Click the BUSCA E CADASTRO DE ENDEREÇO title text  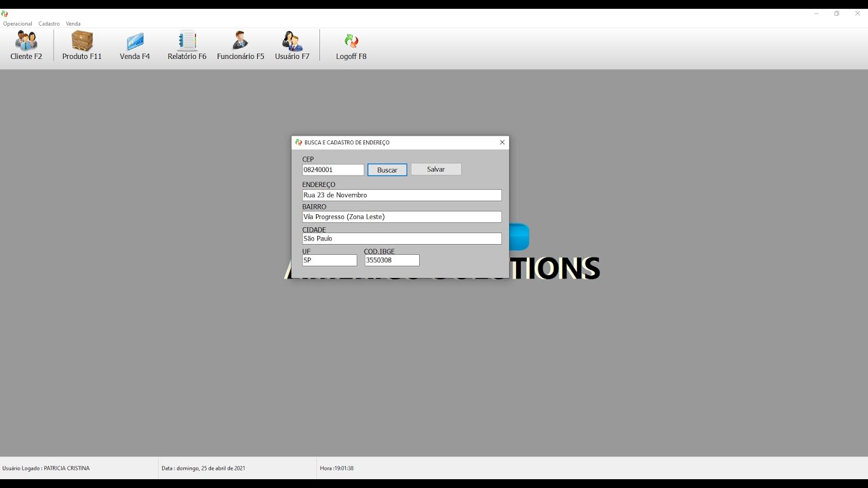point(347,143)
